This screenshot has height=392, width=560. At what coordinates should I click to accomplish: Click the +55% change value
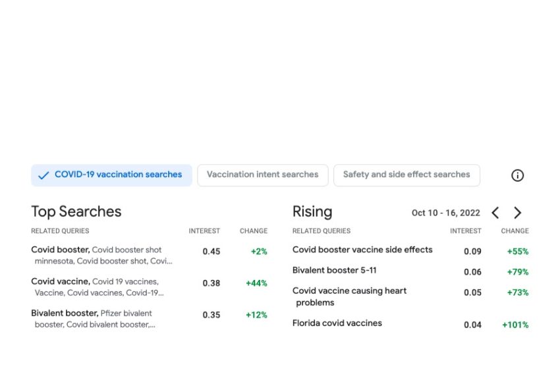click(517, 251)
